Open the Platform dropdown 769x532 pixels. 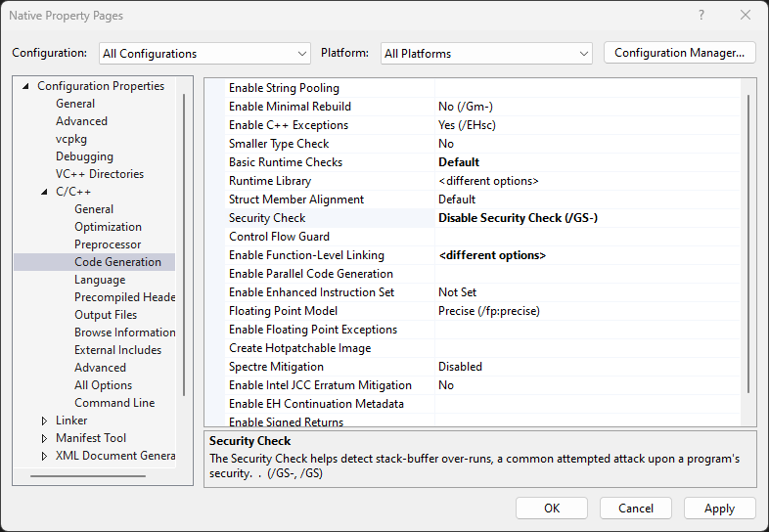[486, 54]
